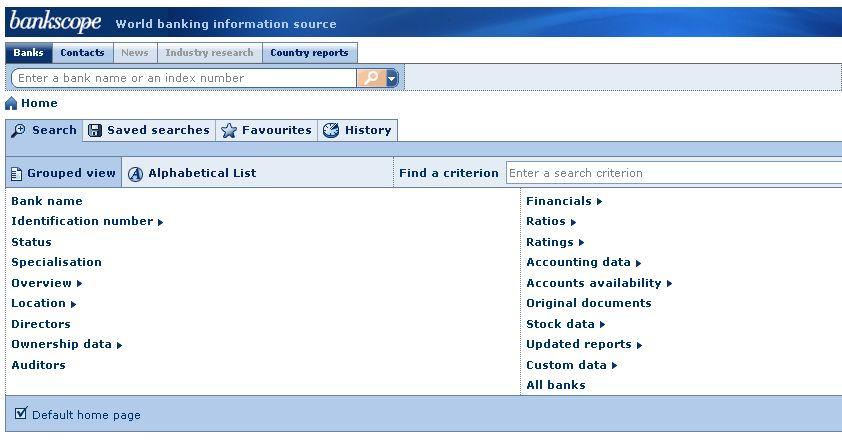
Task: Open the search options dropdown arrow
Action: point(392,78)
